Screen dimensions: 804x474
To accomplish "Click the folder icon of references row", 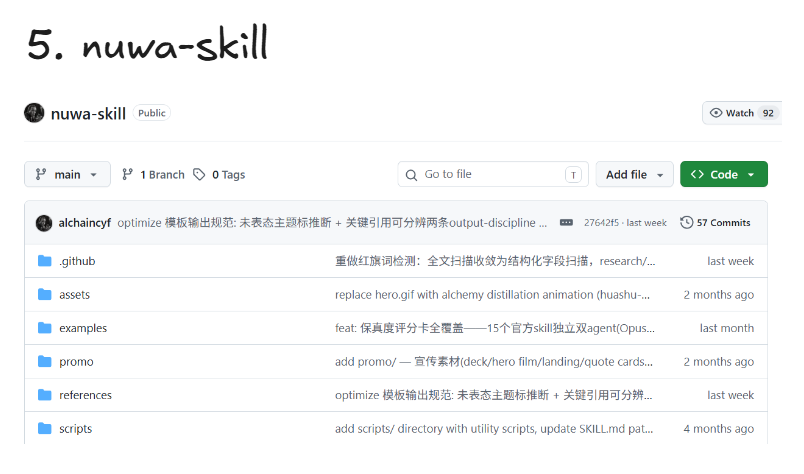I will point(45,395).
